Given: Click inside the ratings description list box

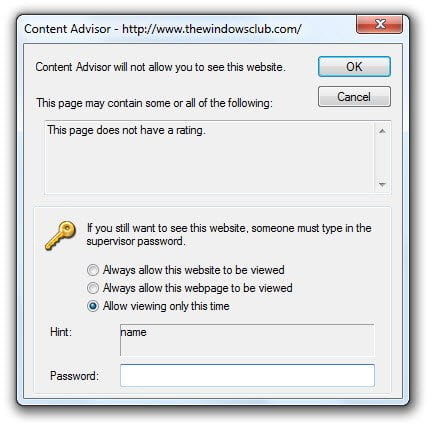Looking at the screenshot, I should 209,158.
